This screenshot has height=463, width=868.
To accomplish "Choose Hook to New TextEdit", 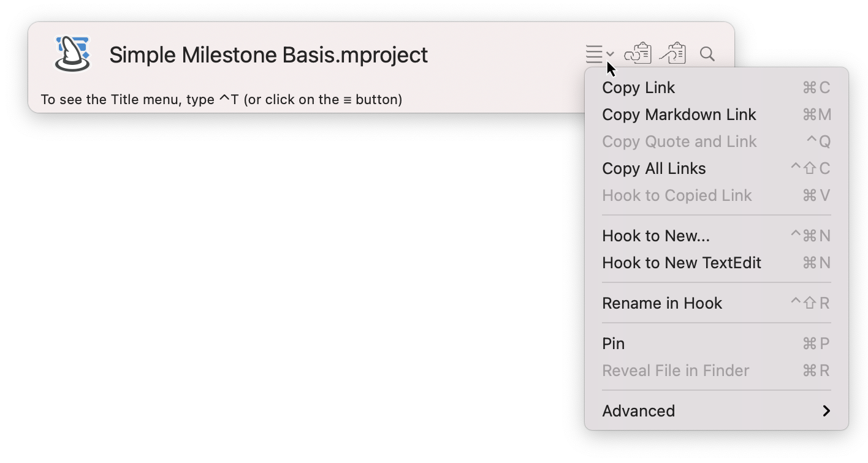I will (x=682, y=262).
